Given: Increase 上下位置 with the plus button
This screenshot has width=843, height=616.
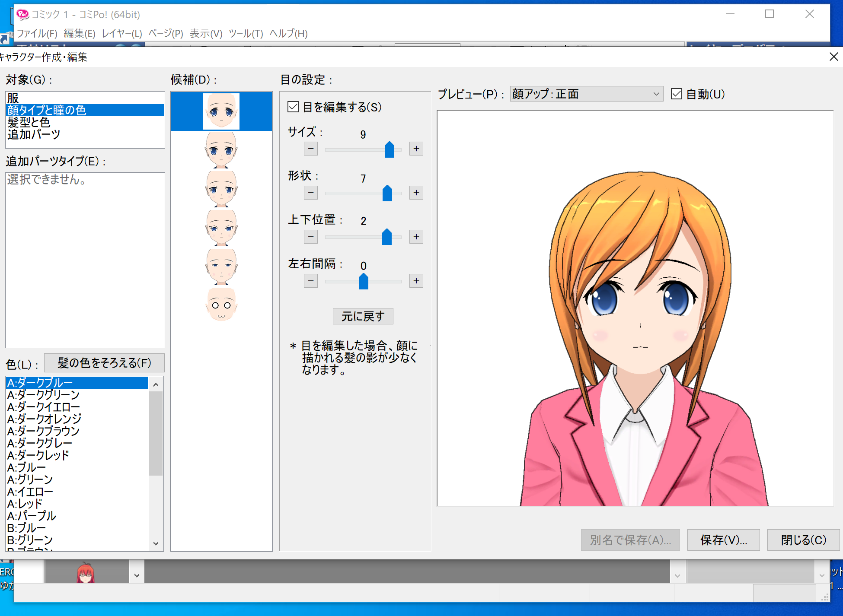Looking at the screenshot, I should tap(416, 237).
